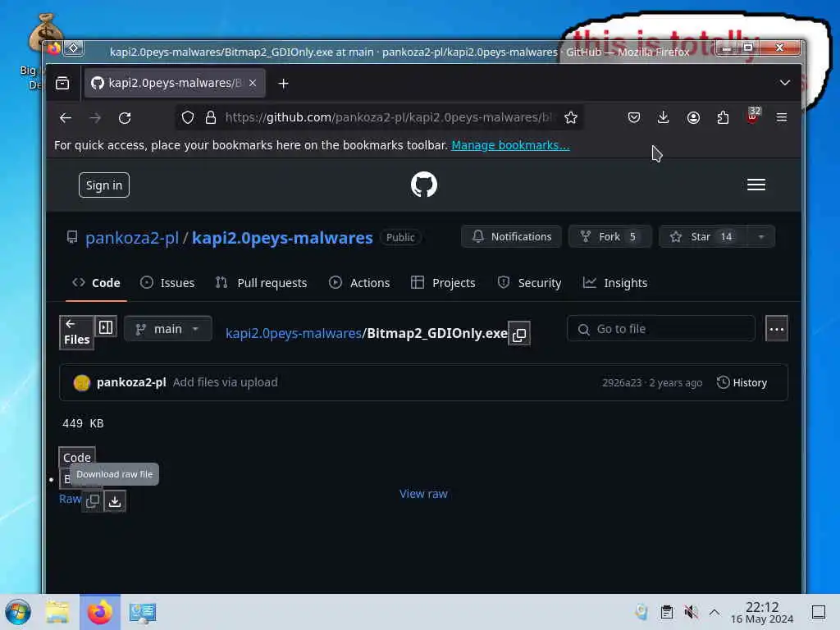Viewport: 840px width, 630px height.
Task: Show site security padlock info
Action: (211, 117)
